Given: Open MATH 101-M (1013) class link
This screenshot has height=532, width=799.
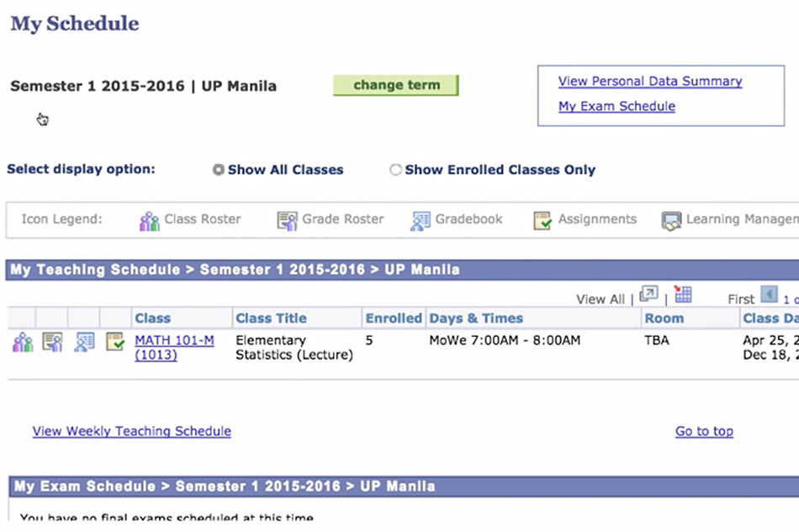Looking at the screenshot, I should click(174, 340).
